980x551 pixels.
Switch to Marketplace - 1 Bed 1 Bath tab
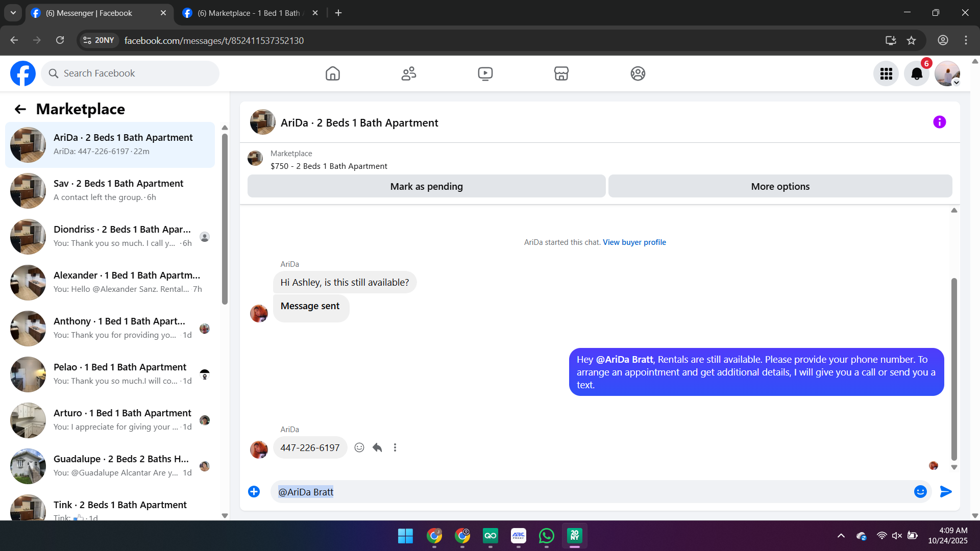250,13
